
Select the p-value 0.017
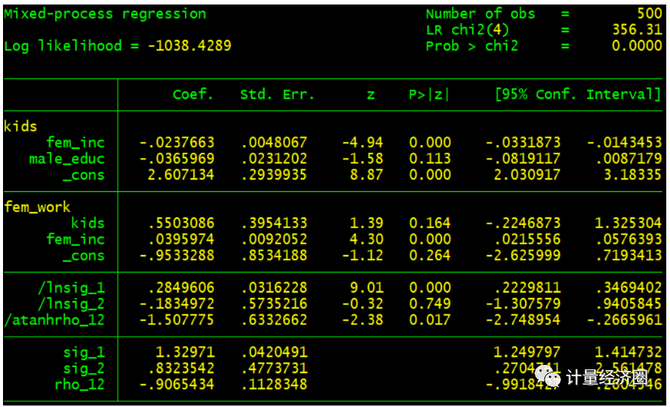(x=430, y=320)
